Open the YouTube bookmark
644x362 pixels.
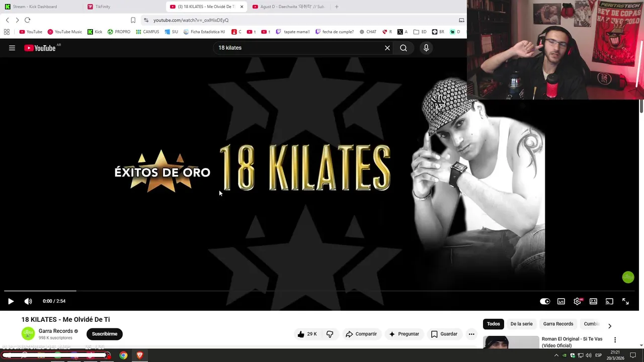point(31,32)
